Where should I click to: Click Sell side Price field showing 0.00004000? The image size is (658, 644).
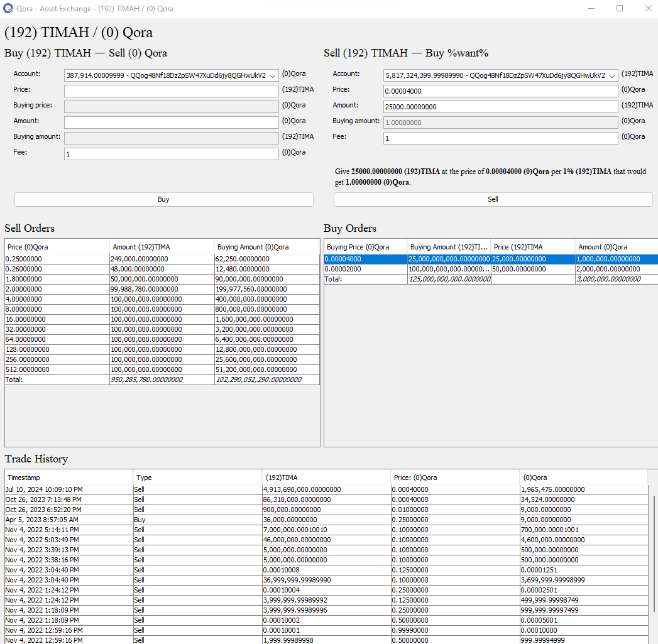pos(500,91)
